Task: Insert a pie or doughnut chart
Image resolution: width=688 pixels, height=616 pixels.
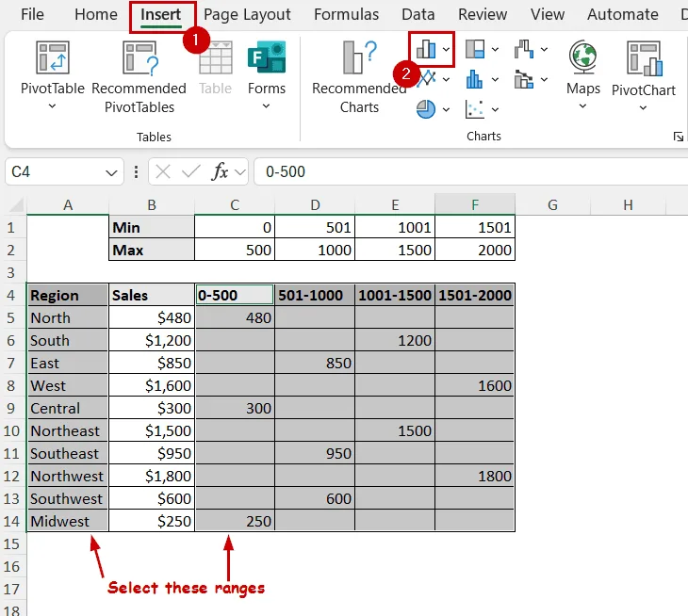Action: [426, 109]
